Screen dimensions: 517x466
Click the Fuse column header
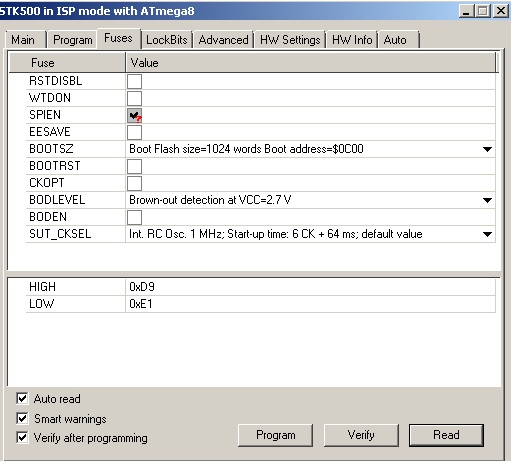pyautogui.click(x=67, y=63)
